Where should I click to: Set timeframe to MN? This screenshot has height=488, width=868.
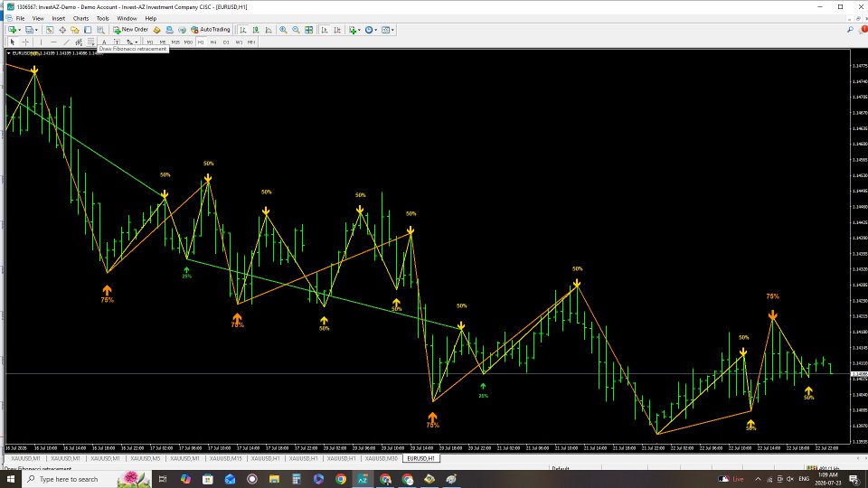click(x=251, y=42)
